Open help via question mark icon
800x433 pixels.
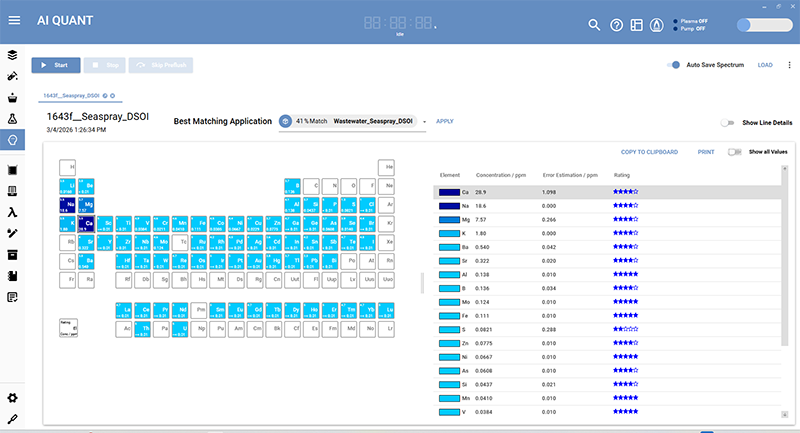point(616,25)
